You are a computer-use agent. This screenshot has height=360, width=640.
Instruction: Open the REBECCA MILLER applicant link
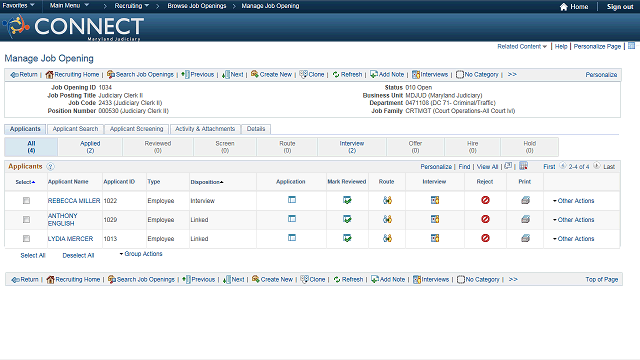[74, 201]
